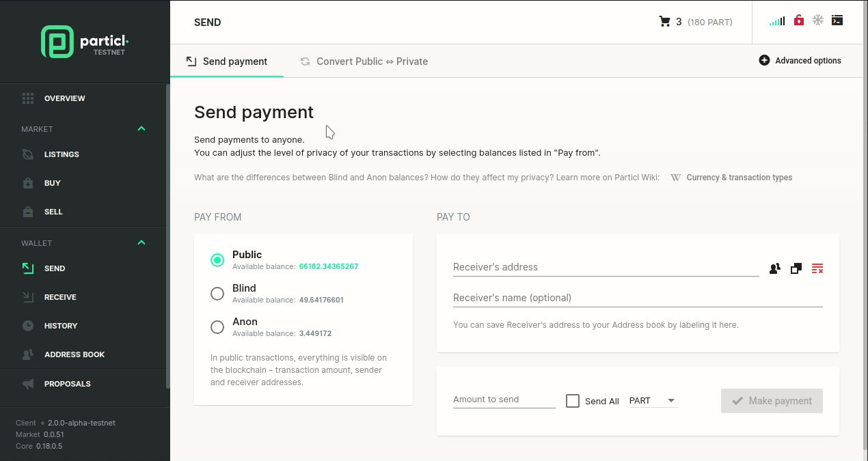This screenshot has height=461, width=868.
Task: Click the History clock icon
Action: tap(28, 326)
